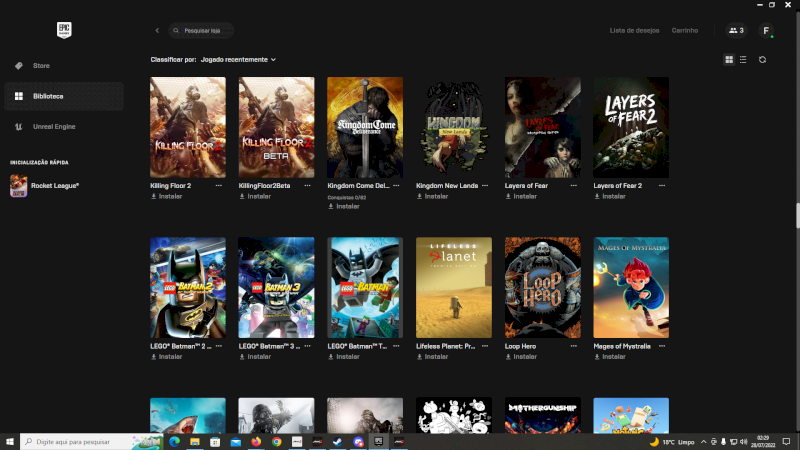800x450 pixels.
Task: Click Instalar under Mages of Mystralia
Action: (613, 357)
